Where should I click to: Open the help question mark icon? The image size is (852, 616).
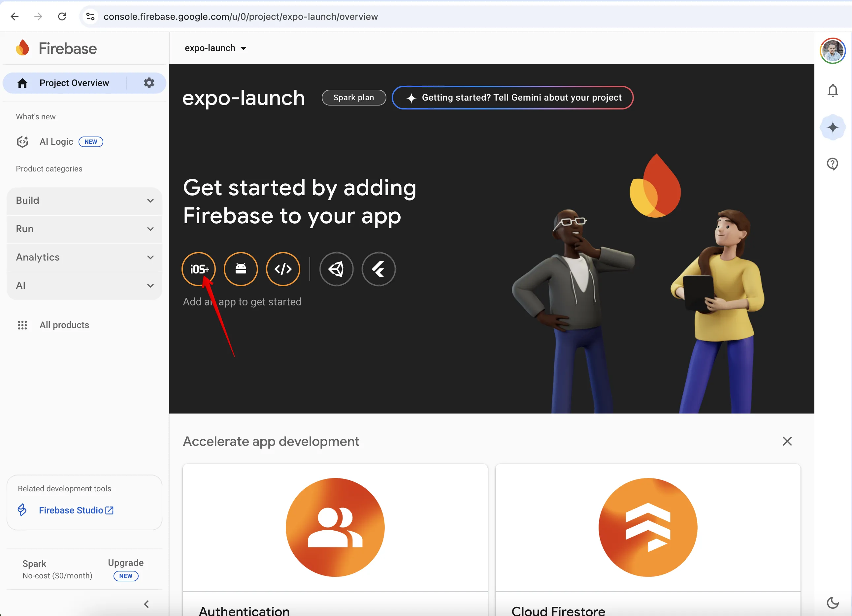click(x=833, y=164)
